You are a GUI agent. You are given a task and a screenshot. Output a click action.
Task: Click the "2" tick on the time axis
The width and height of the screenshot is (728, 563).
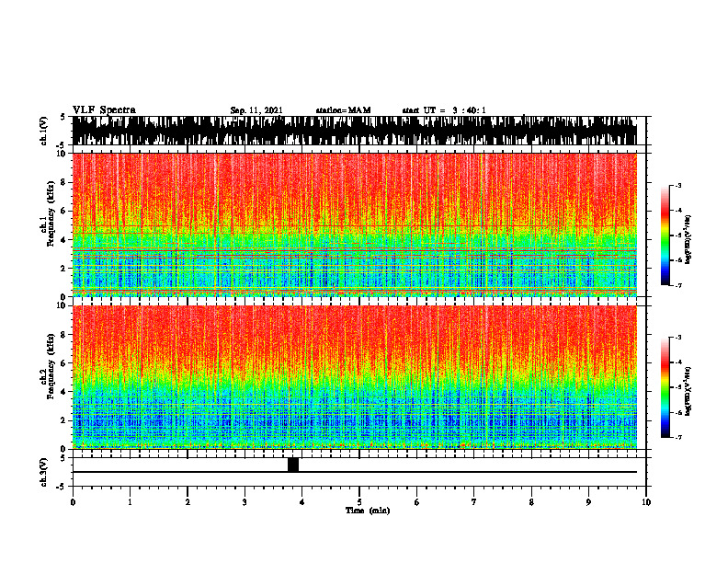188,502
